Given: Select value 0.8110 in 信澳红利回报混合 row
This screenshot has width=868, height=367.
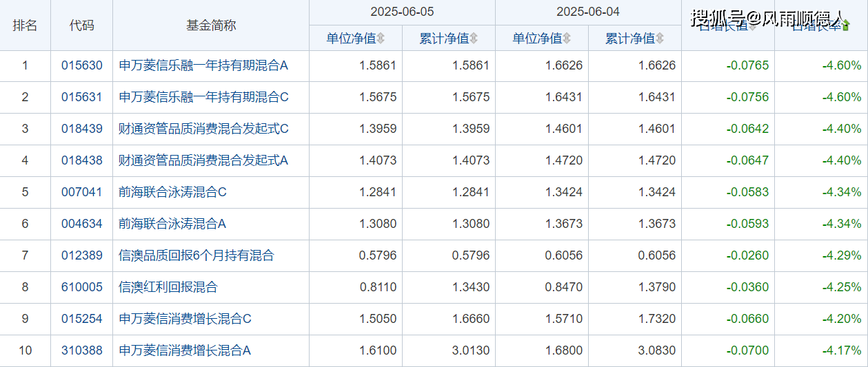Looking at the screenshot, I should click(x=378, y=287).
